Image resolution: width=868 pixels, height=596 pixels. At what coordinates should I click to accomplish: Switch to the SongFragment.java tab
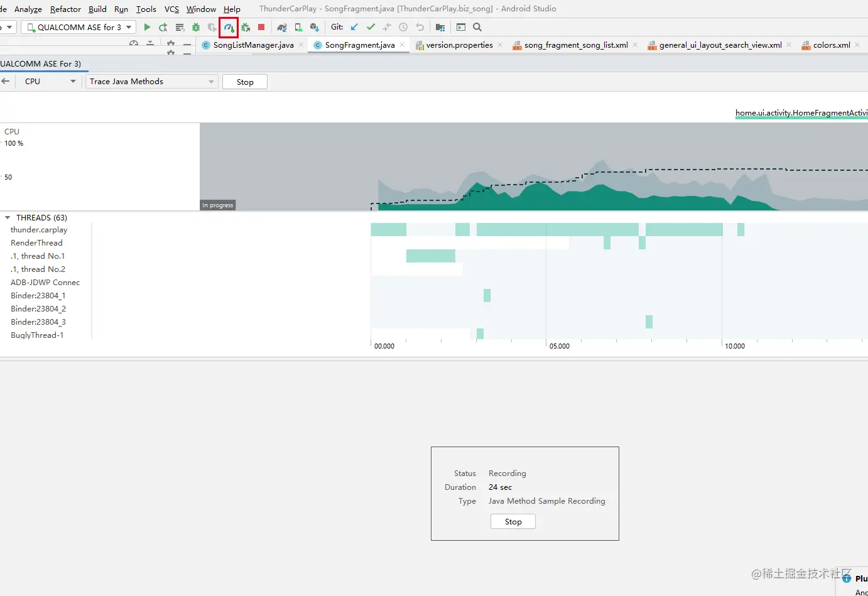[x=360, y=45]
